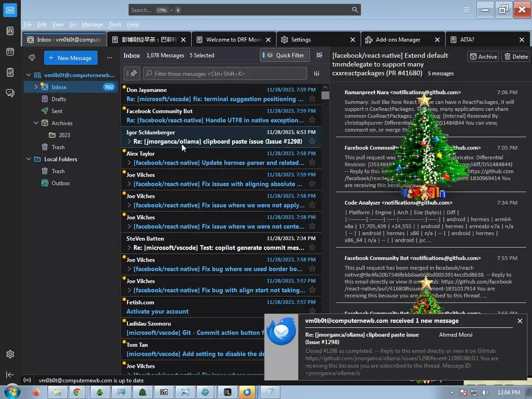
Task: Expand Igor Schlumberger clipboard paste thread
Action: (129, 141)
